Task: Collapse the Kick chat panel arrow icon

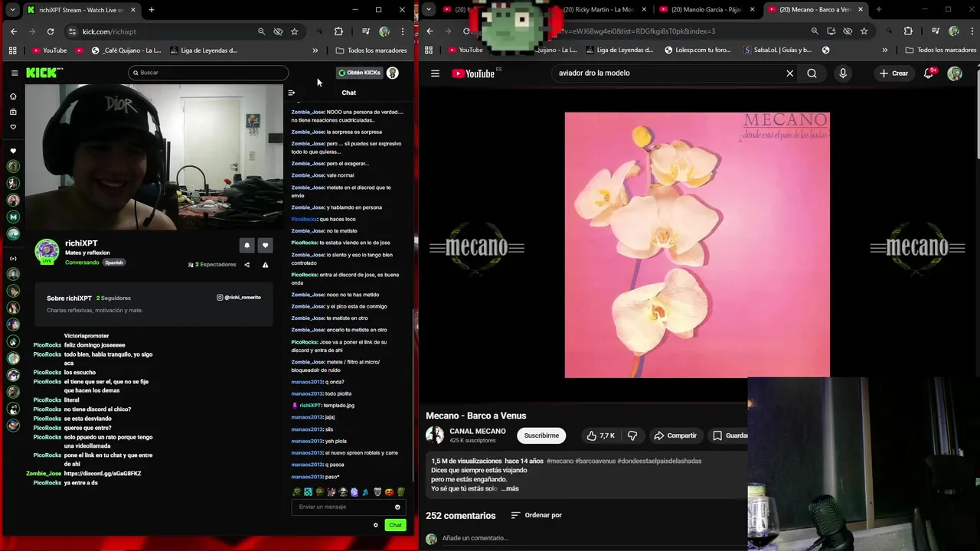Action: 291,93
